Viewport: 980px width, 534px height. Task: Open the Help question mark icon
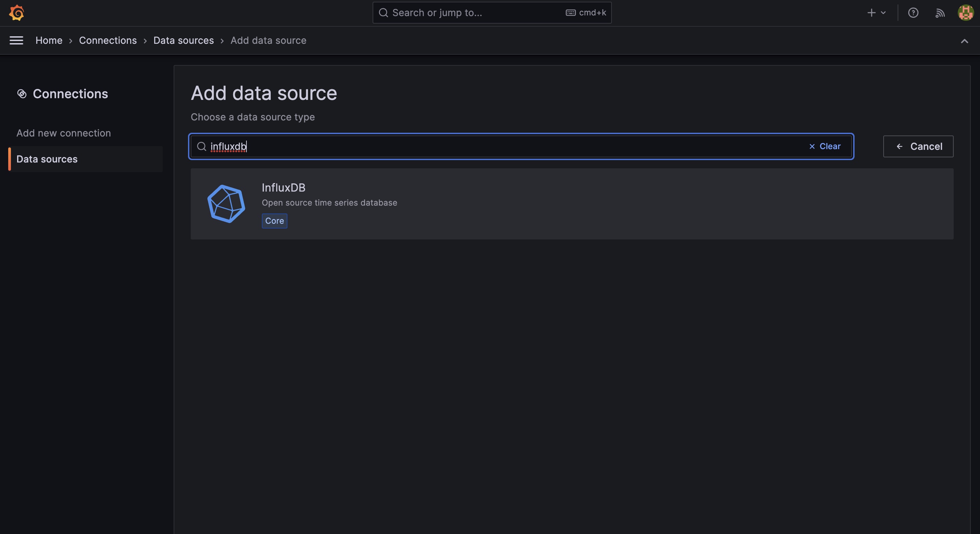(913, 13)
